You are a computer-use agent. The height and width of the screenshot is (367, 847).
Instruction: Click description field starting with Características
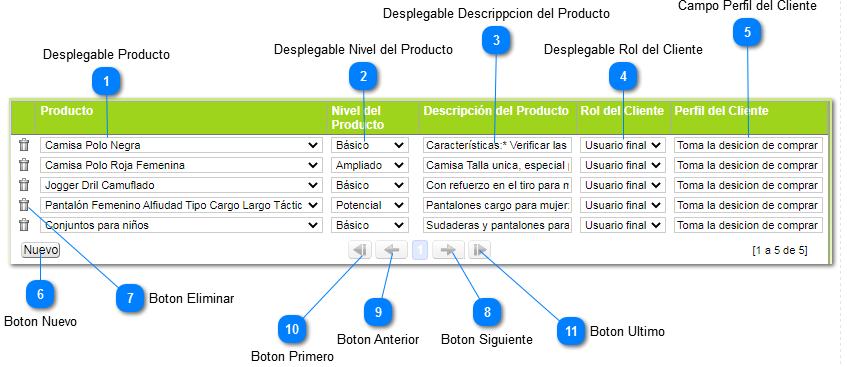[498, 145]
